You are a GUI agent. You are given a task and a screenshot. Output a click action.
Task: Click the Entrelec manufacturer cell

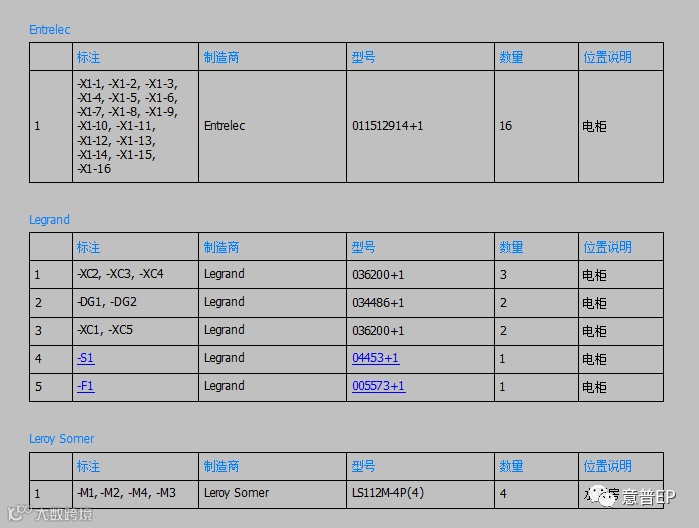tap(272, 126)
